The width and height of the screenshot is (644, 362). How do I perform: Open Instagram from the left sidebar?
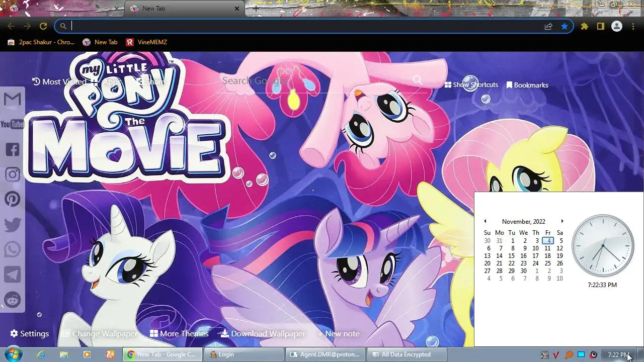[x=12, y=174]
